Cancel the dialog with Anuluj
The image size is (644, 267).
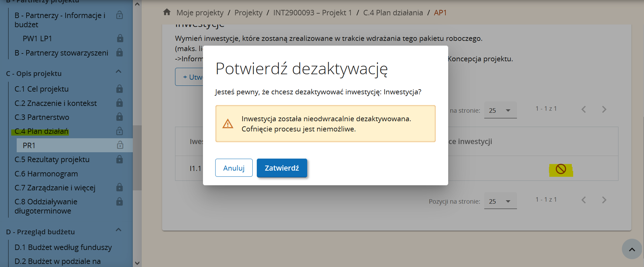(234, 168)
